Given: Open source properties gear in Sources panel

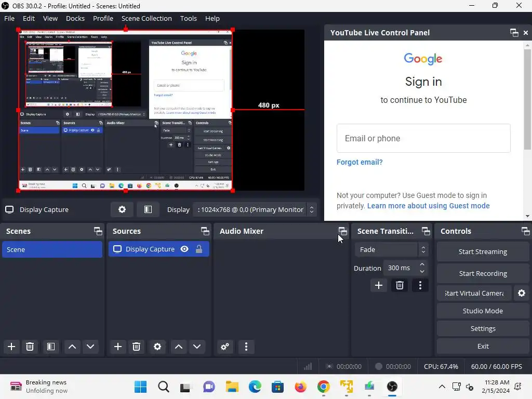Looking at the screenshot, I should coord(157,347).
